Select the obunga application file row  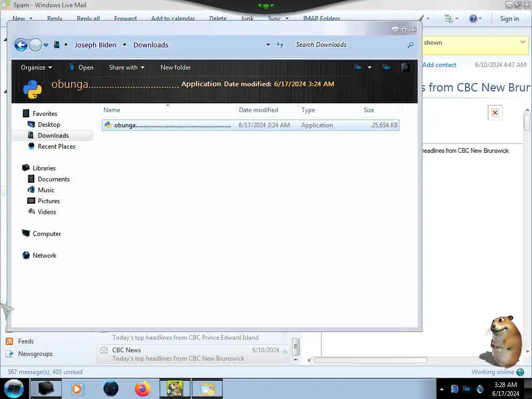tap(250, 125)
